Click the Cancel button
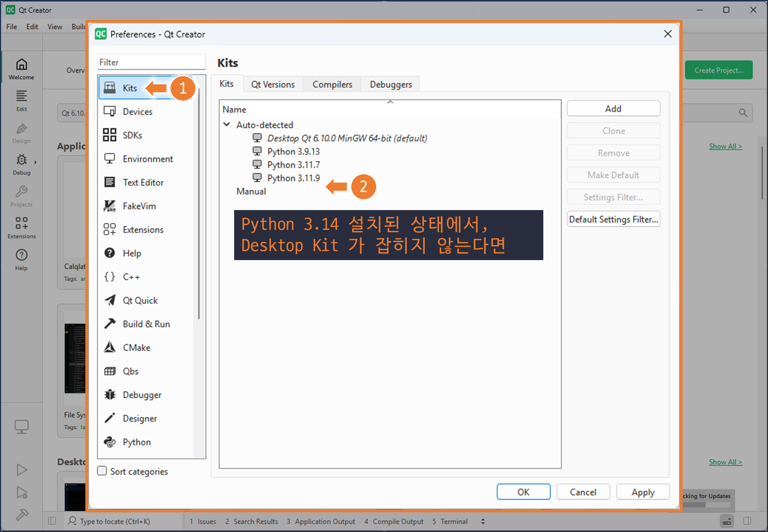 pyautogui.click(x=583, y=492)
